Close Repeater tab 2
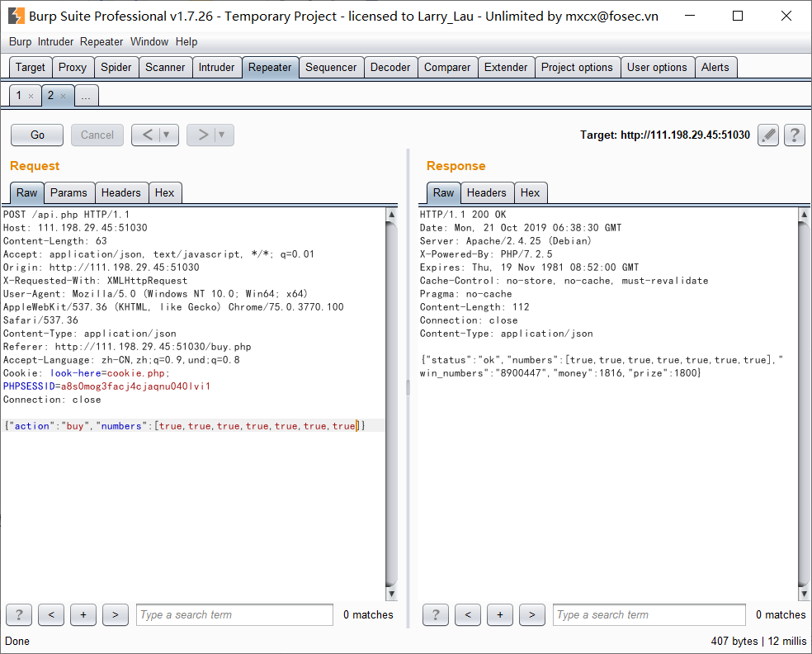This screenshot has height=654, width=812. (x=64, y=96)
